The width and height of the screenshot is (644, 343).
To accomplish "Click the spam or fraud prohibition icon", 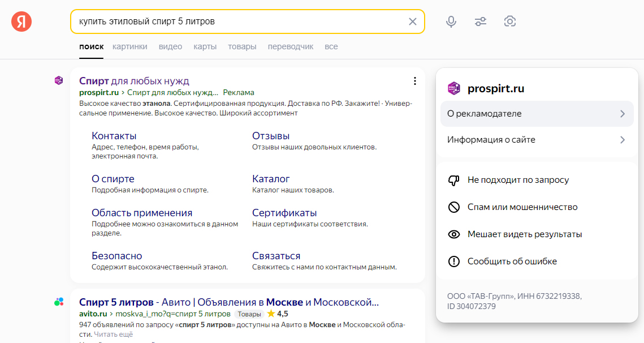I will 454,207.
